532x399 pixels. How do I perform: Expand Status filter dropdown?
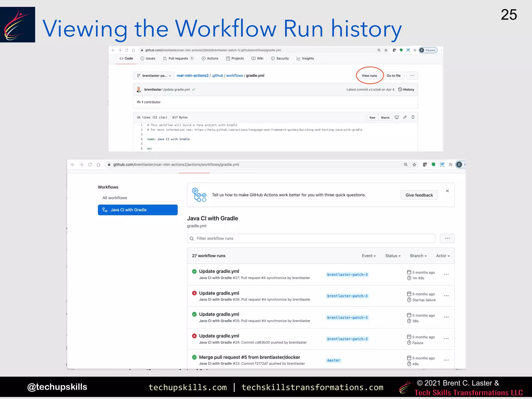[393, 256]
